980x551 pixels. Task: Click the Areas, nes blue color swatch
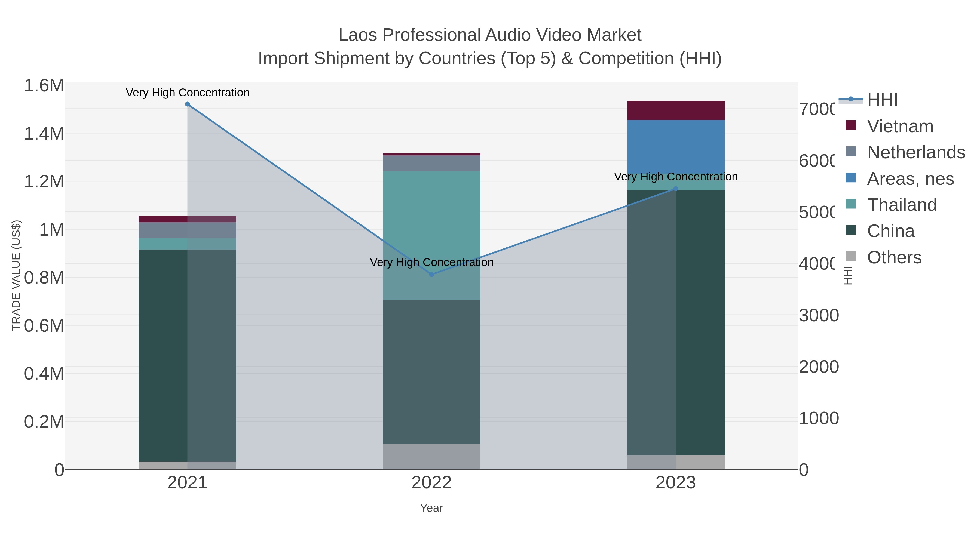point(851,178)
